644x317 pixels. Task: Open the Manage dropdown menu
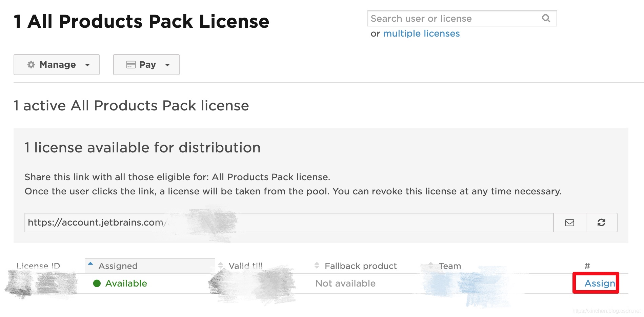tap(57, 65)
